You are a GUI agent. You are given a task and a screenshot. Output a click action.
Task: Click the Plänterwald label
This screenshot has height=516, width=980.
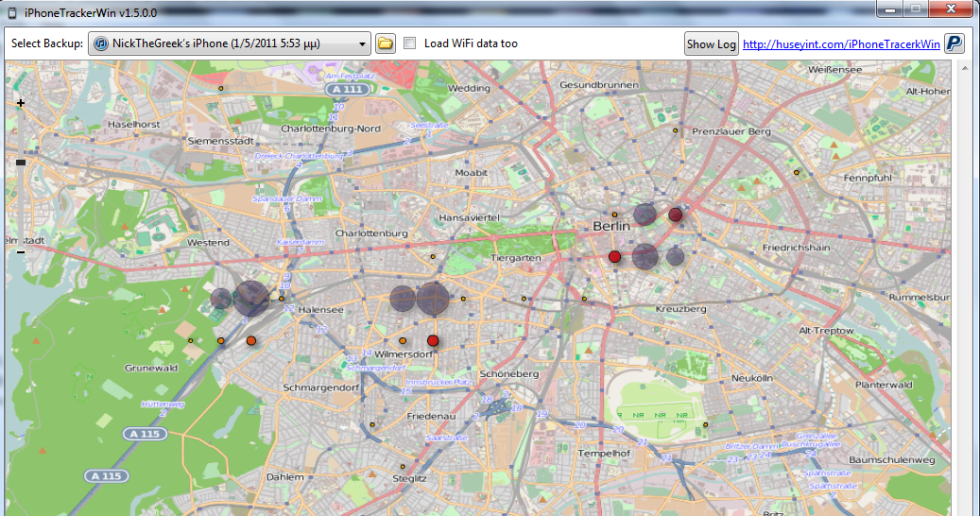884,385
